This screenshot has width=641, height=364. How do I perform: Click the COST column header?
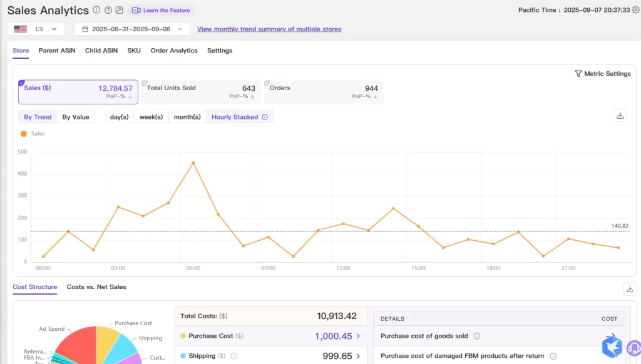click(610, 318)
